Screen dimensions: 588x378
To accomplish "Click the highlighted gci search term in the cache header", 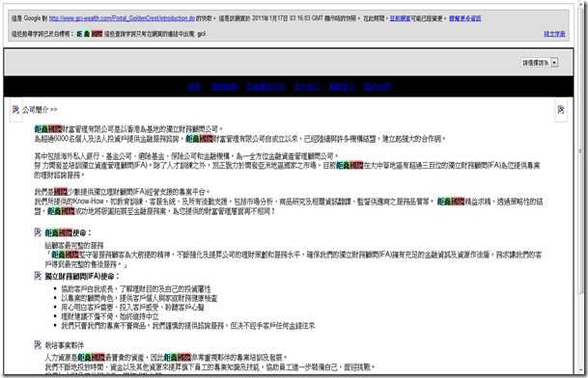I will [202, 34].
